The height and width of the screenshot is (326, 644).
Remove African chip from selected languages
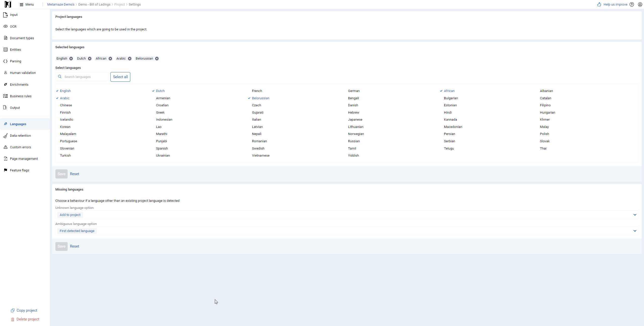pyautogui.click(x=110, y=59)
